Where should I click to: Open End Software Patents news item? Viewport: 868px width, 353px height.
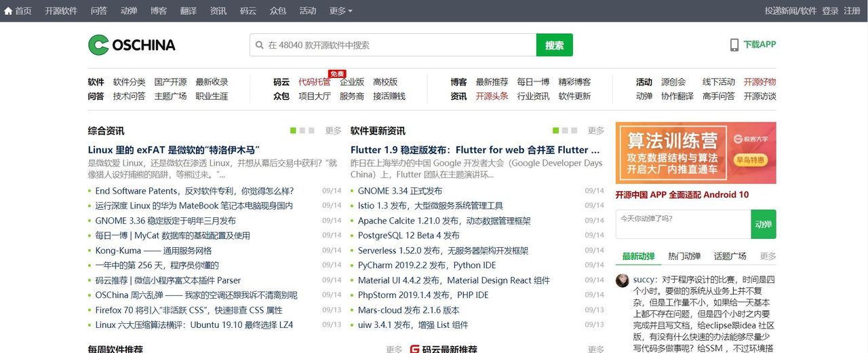tap(195, 191)
